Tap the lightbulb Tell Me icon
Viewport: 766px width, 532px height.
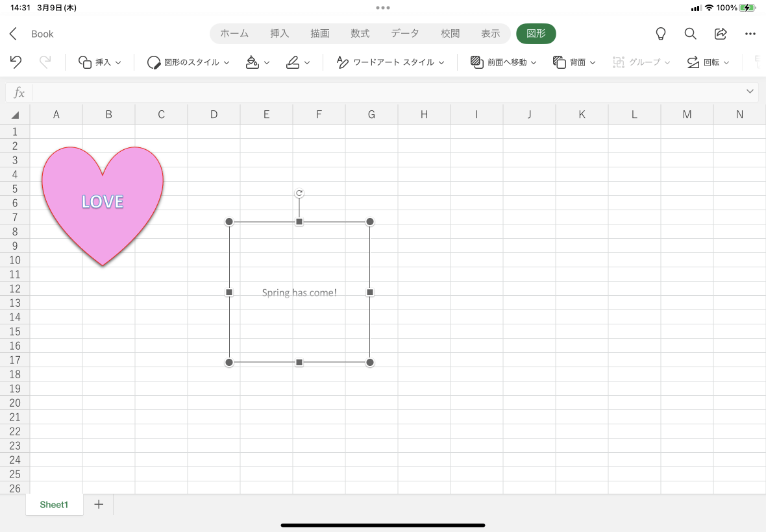[660, 34]
